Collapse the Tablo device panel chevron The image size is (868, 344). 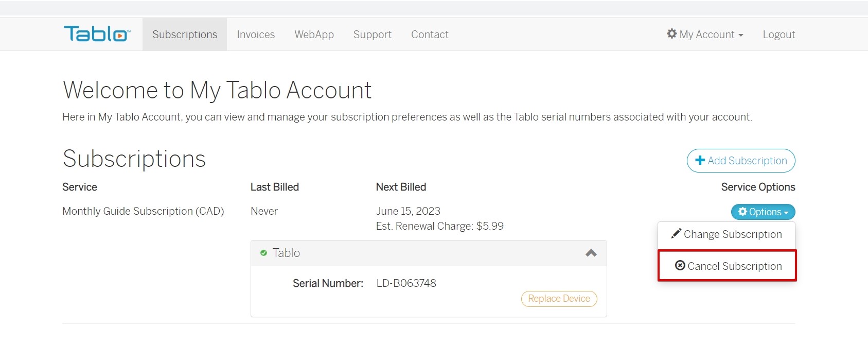(x=591, y=253)
